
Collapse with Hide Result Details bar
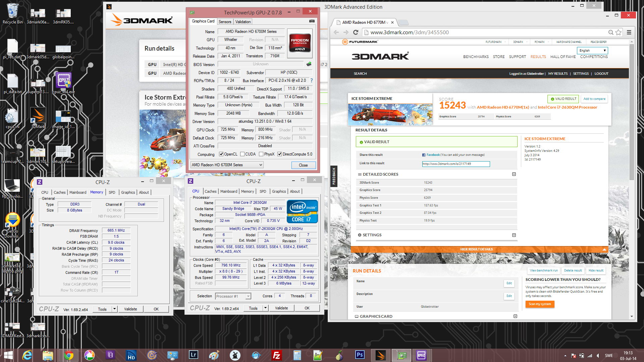(479, 249)
